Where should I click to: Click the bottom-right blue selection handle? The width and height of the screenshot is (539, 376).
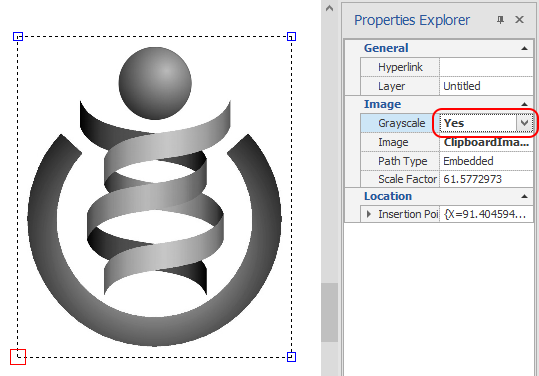(292, 357)
